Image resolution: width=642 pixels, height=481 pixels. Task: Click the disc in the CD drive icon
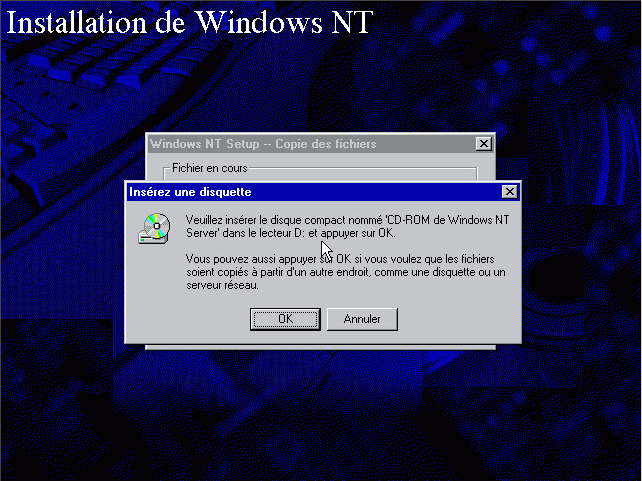point(158,225)
